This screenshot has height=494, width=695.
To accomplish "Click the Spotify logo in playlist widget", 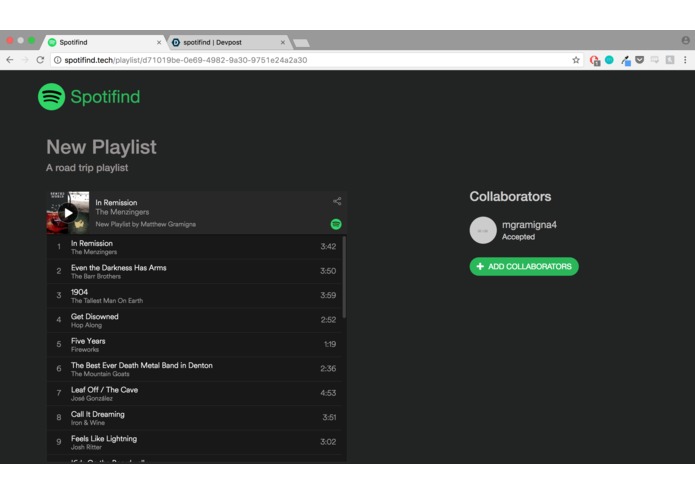I will click(x=336, y=224).
